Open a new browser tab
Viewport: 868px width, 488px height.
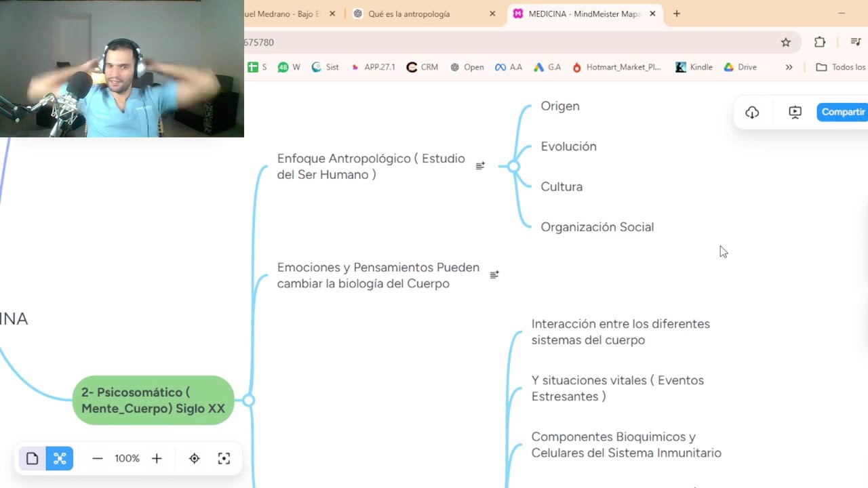(677, 14)
